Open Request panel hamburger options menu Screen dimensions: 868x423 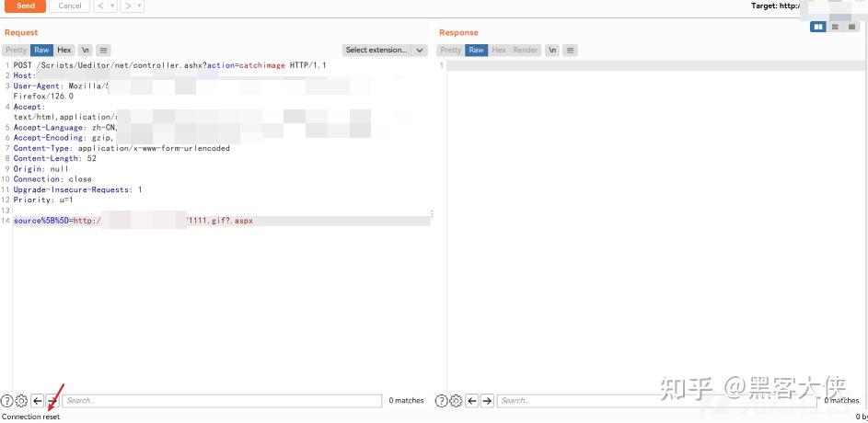coord(103,50)
